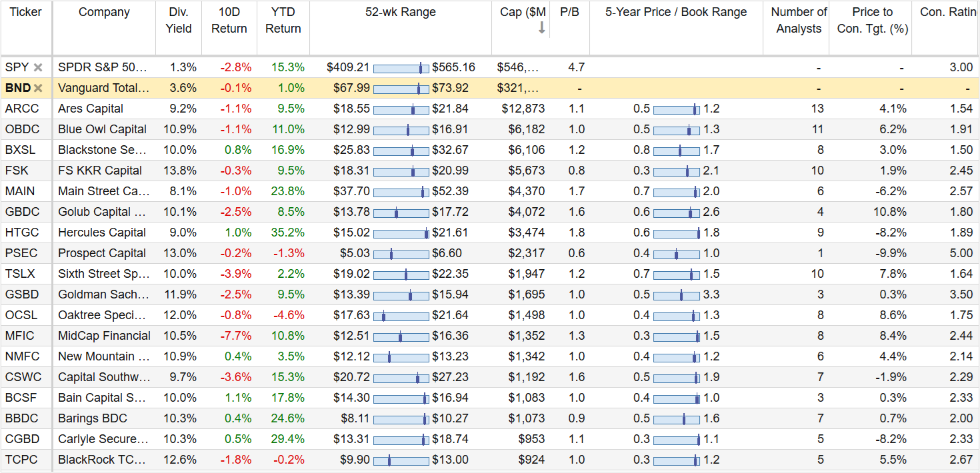Select the CGBD ticker
This screenshot has height=473, width=980.
[22, 439]
